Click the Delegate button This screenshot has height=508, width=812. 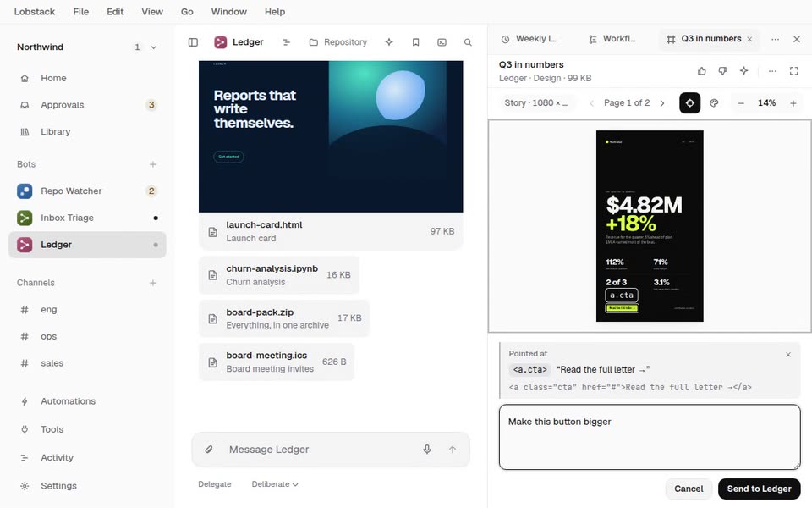pos(214,484)
